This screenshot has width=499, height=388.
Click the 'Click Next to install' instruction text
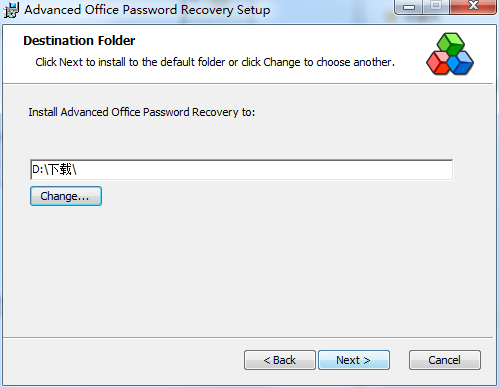point(215,62)
